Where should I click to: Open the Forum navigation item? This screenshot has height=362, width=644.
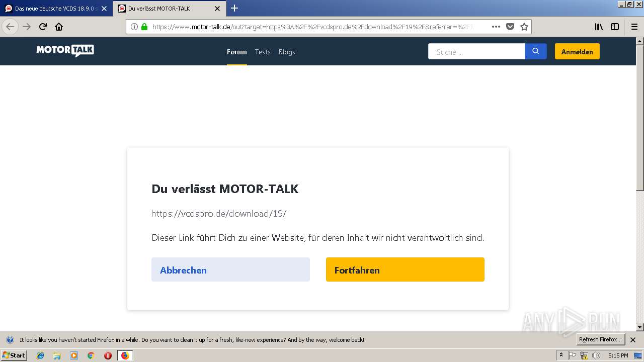point(236,52)
